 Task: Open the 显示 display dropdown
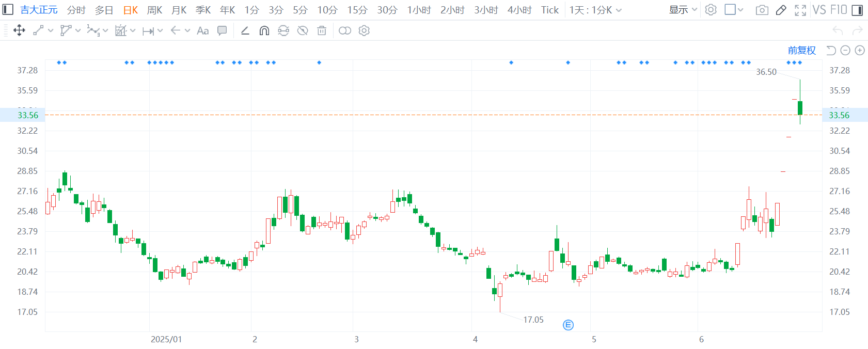pos(683,10)
